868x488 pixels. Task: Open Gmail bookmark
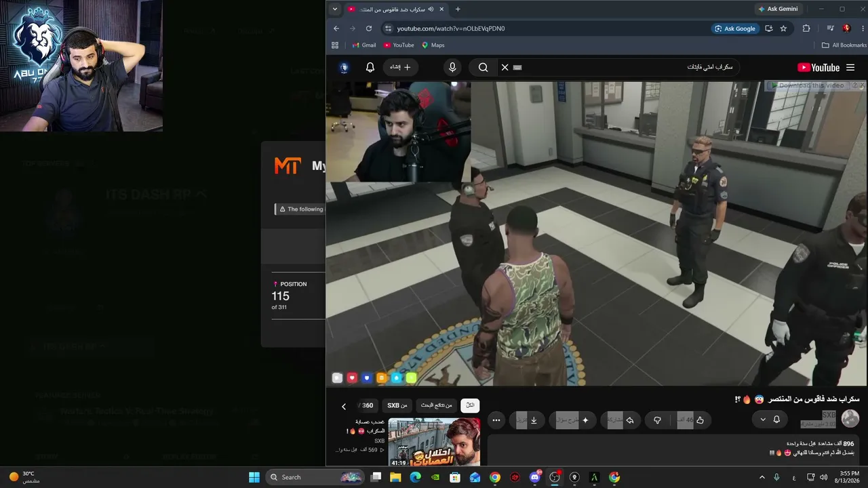(364, 45)
